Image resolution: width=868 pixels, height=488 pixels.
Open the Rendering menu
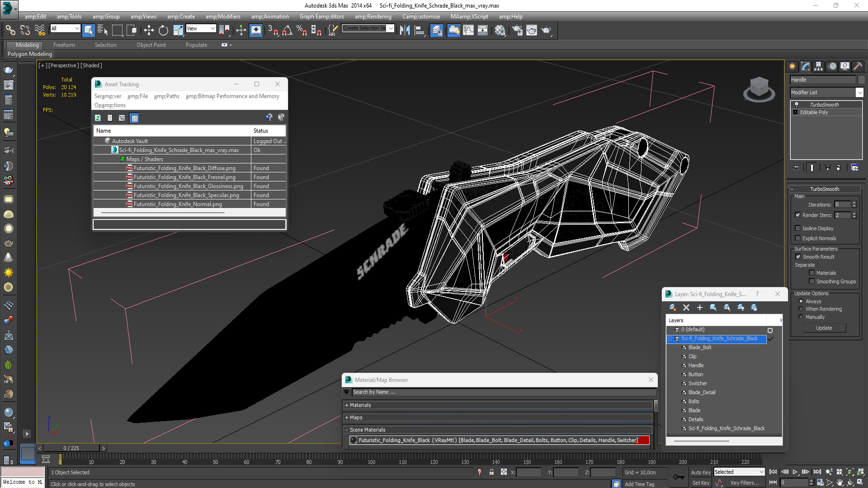coord(373,17)
